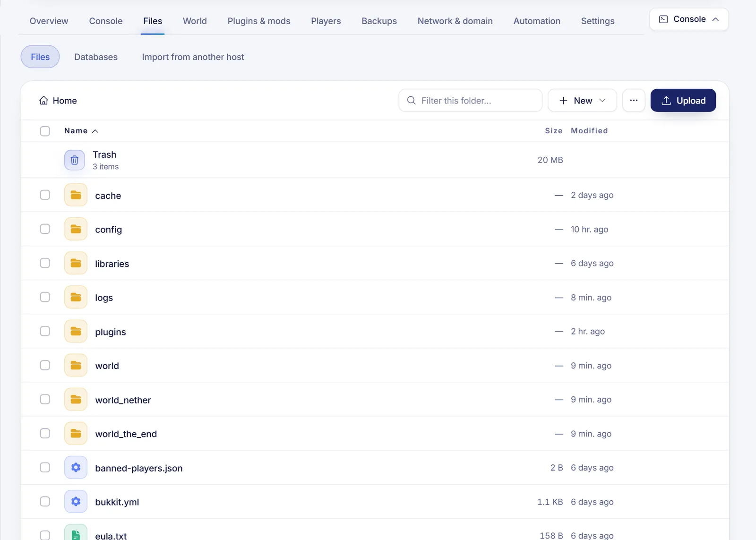Open the Network & domain tab
Viewport: 756px width, 540px height.
tap(455, 21)
